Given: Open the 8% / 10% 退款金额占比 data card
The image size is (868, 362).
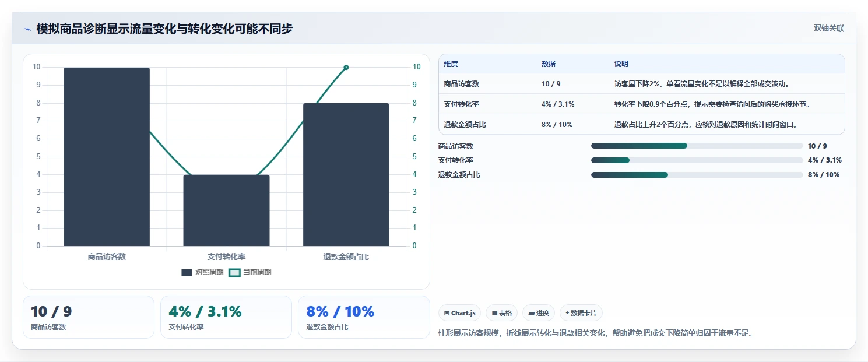Looking at the screenshot, I should click(364, 317).
